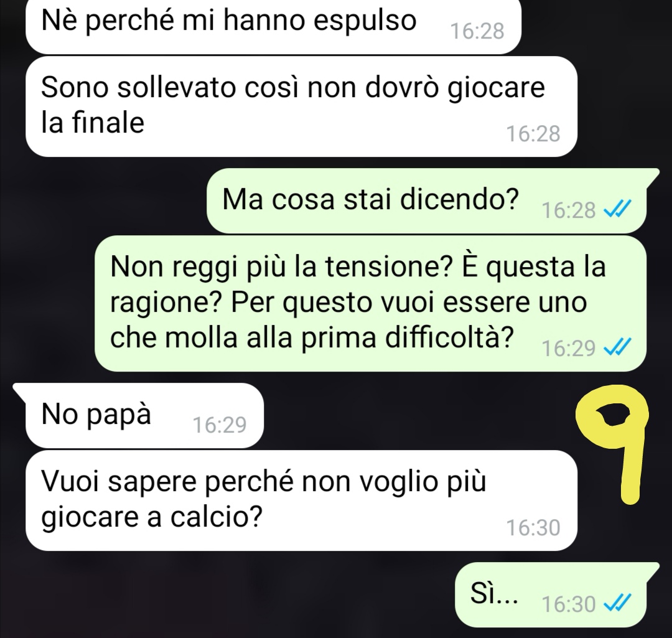This screenshot has height=638, width=672.
Task: Tap the 'Nè perché mi hanno espulso' message
Action: coord(273,27)
